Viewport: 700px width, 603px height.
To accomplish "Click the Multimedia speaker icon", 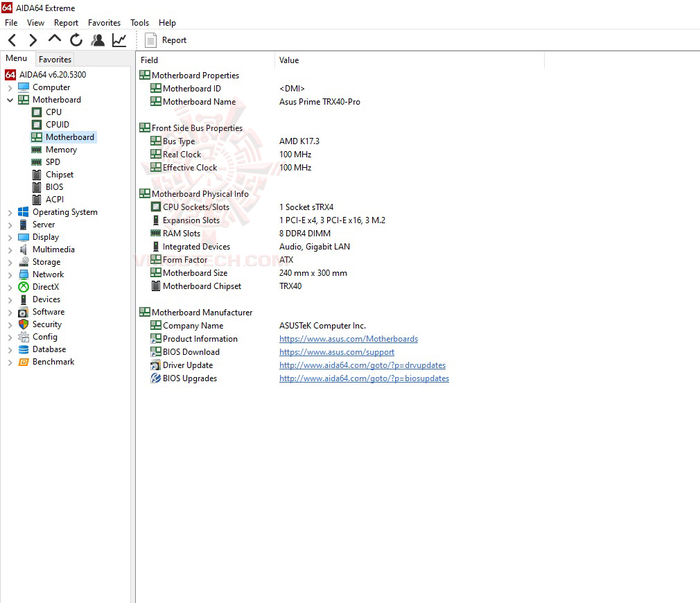I will pyautogui.click(x=23, y=250).
